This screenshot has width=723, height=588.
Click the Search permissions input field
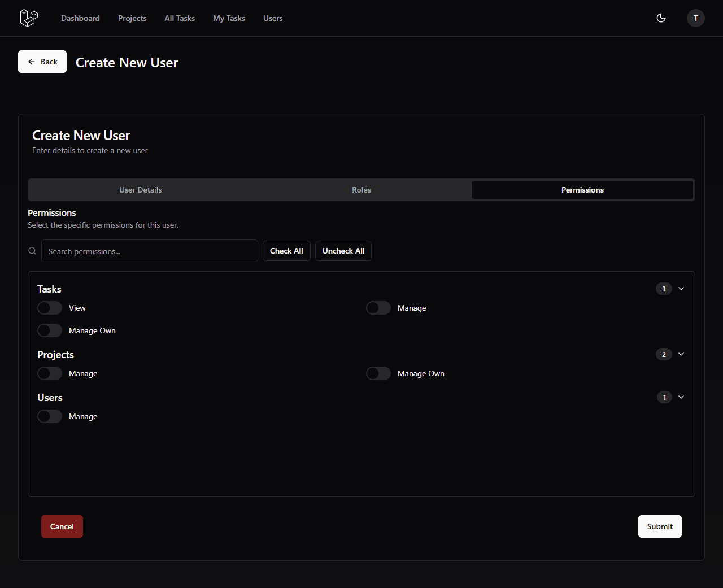[x=149, y=251]
